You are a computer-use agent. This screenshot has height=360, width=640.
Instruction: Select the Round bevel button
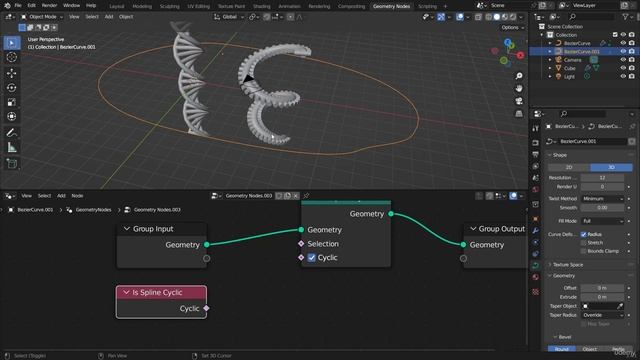tap(562, 349)
